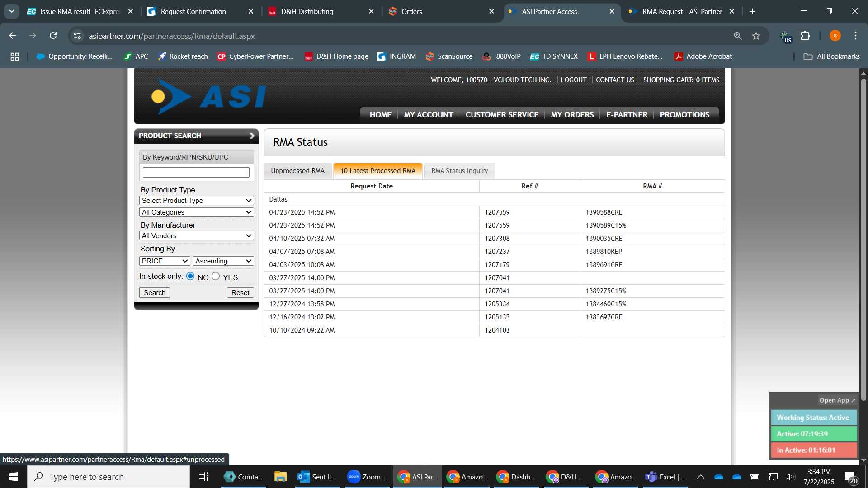Screen dimensions: 868x488
Task: Open INGRAM bookmark
Action: pyautogui.click(x=396, y=56)
